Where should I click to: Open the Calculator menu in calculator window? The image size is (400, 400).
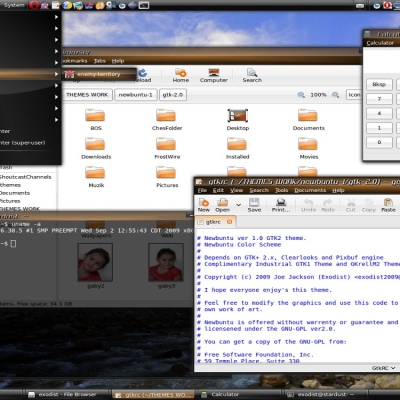380,43
